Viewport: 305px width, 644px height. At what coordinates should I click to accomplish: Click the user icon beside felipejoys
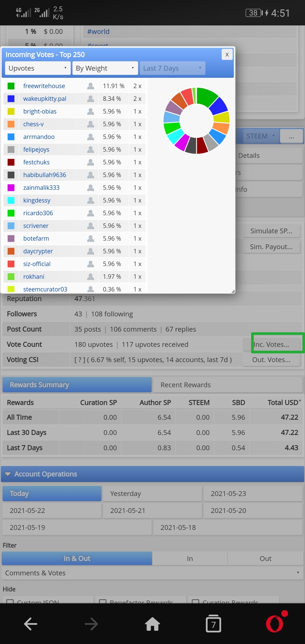[x=91, y=149]
